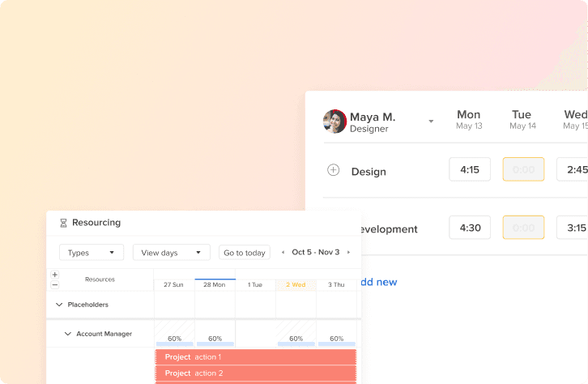The width and height of the screenshot is (588, 384).
Task: Go to next date range arrow
Action: pos(348,253)
